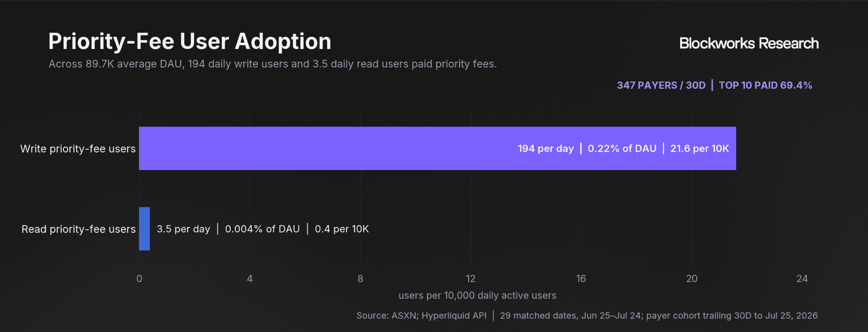Click the 0.22% of DAU annotation
Image resolution: width=868 pixels, height=332 pixels.
(x=622, y=149)
